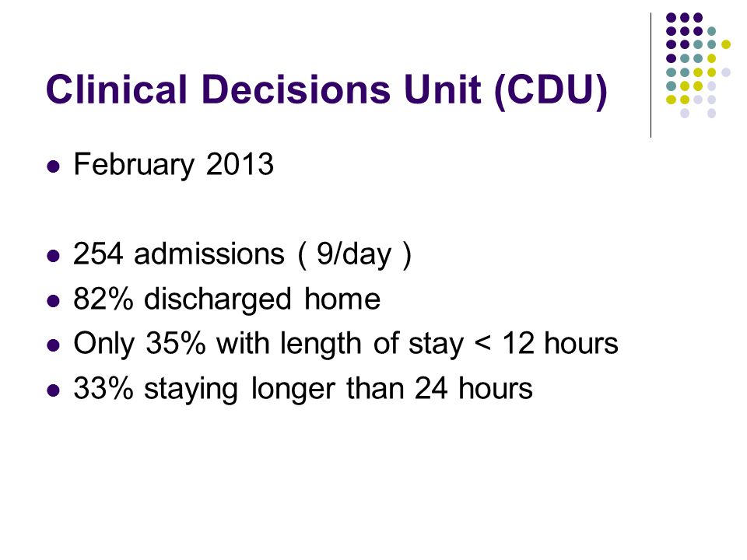Click the 9/day text in parentheses
This screenshot has width=747, height=560.
click(x=354, y=254)
